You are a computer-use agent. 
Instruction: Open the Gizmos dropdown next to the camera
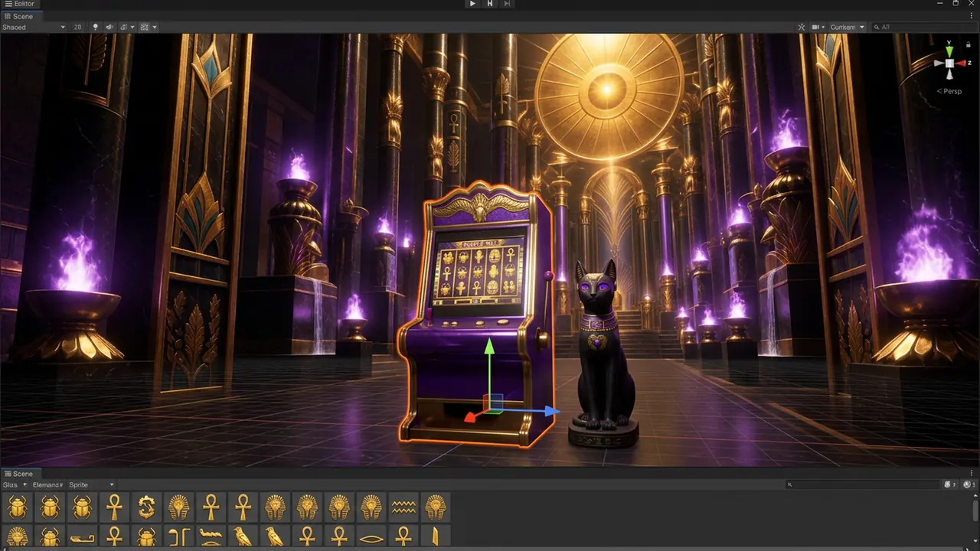pos(847,27)
